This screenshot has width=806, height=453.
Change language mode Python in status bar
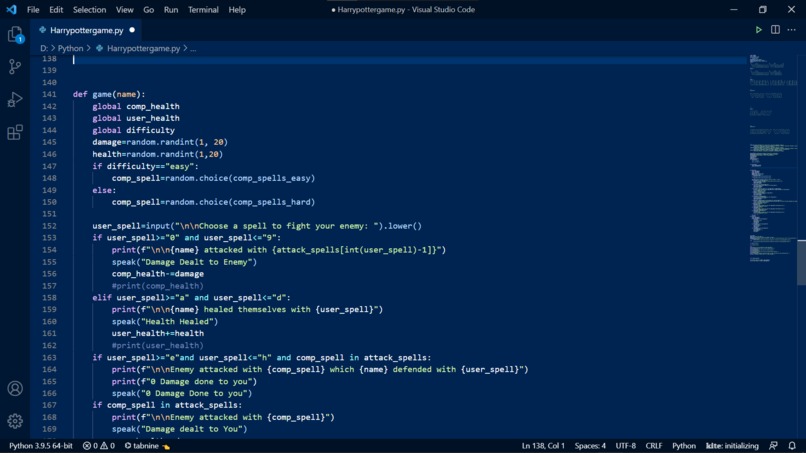tap(684, 446)
